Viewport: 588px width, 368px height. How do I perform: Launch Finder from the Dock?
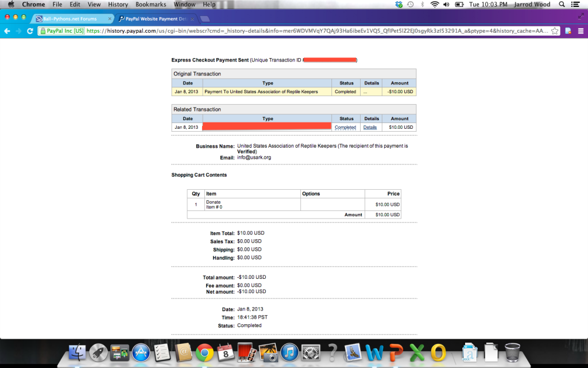[x=78, y=352]
